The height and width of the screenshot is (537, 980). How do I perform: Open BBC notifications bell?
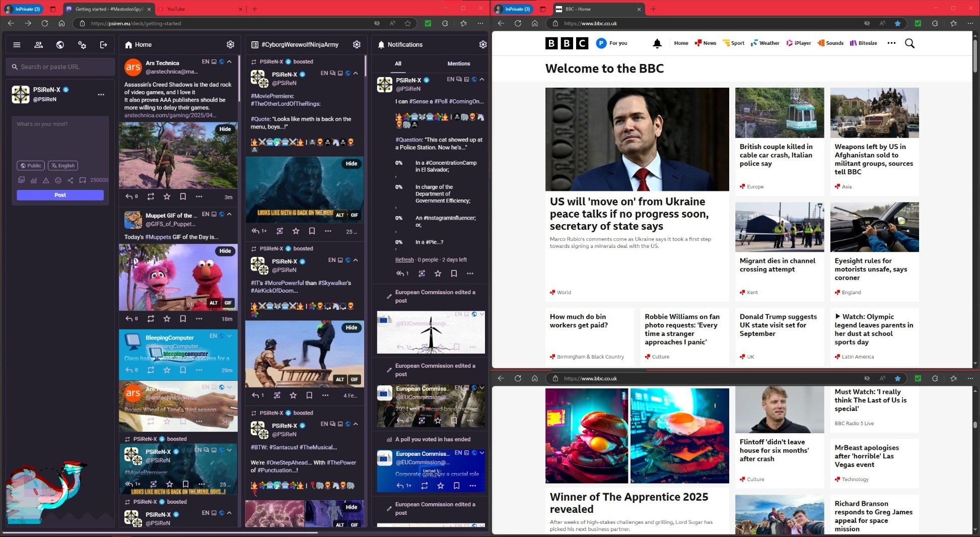click(657, 43)
